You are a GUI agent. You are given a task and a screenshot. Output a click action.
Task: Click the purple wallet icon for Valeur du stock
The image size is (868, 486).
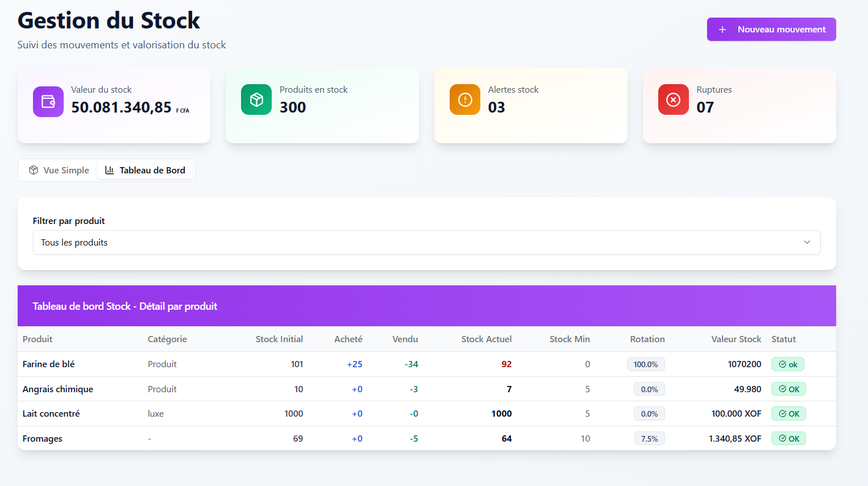click(x=48, y=102)
